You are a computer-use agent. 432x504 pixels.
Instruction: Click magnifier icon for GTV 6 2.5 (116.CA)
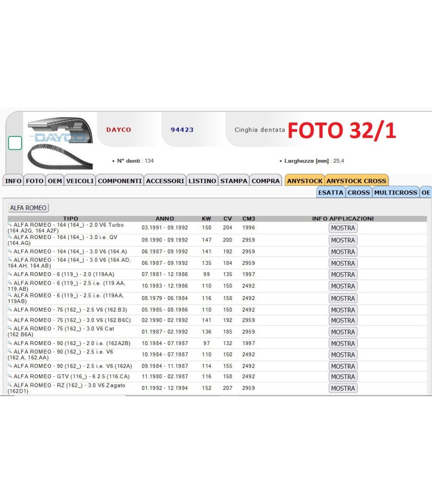[10, 376]
